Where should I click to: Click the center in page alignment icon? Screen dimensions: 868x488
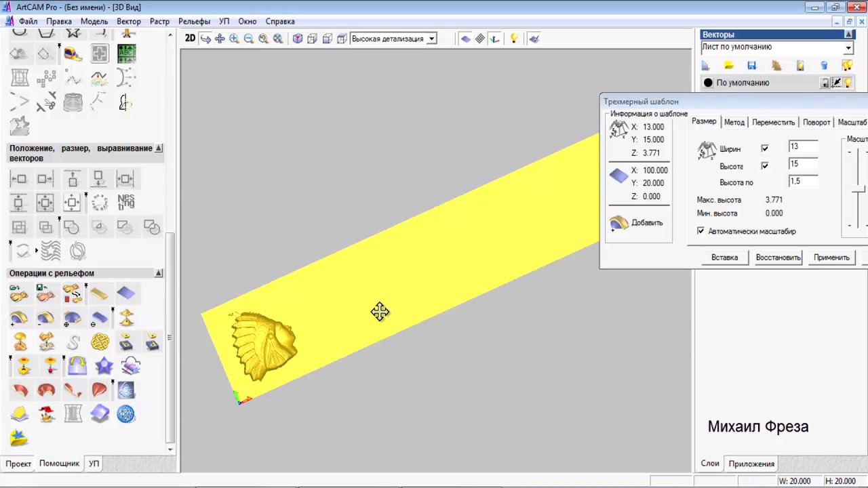(x=45, y=202)
